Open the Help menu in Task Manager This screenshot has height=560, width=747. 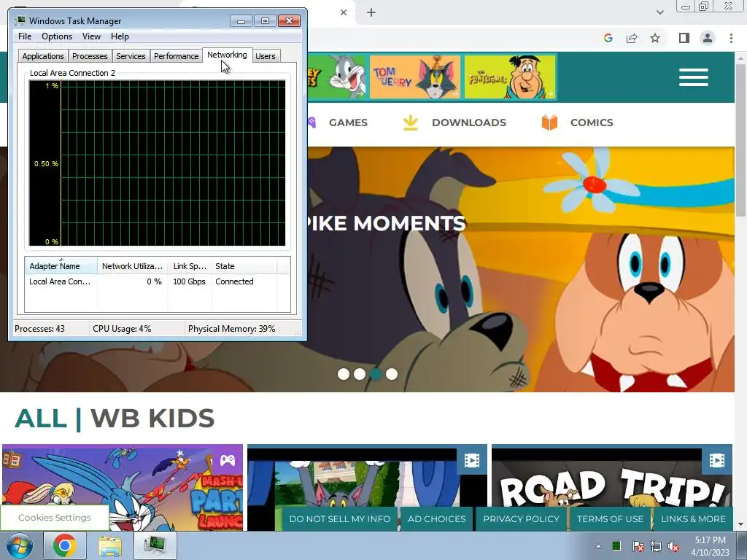click(x=120, y=36)
